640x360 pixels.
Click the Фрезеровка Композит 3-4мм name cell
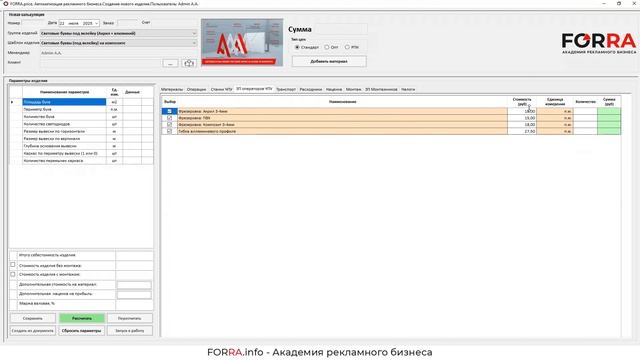(x=342, y=124)
